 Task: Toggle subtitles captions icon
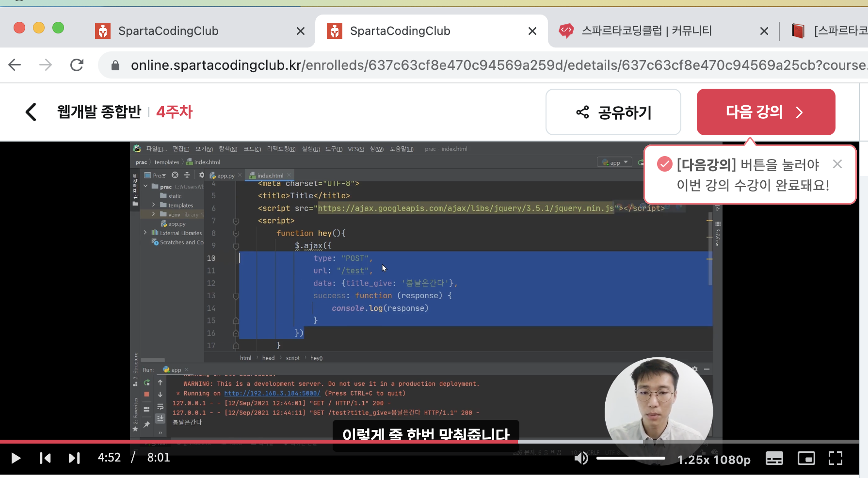774,458
